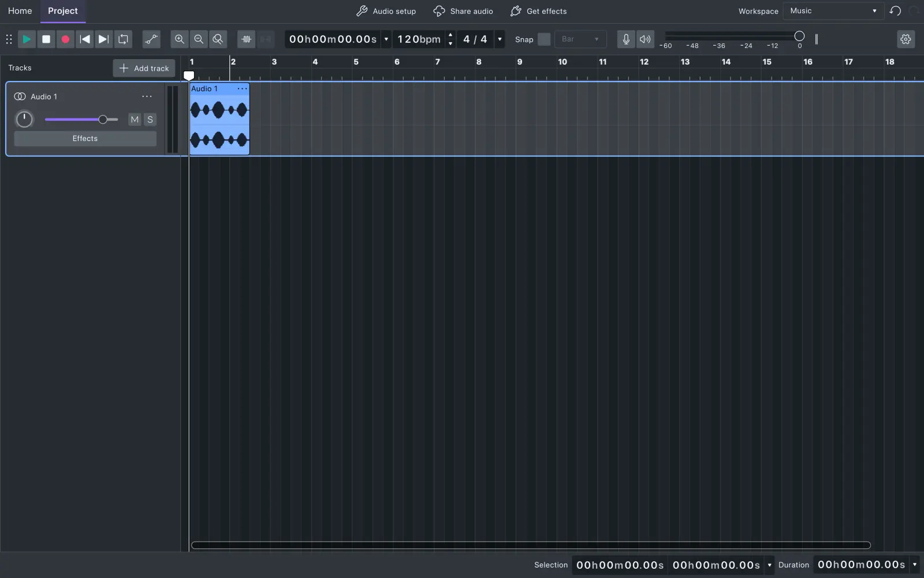Open the Snap Bar dropdown
The image size is (924, 578).
pyautogui.click(x=580, y=39)
